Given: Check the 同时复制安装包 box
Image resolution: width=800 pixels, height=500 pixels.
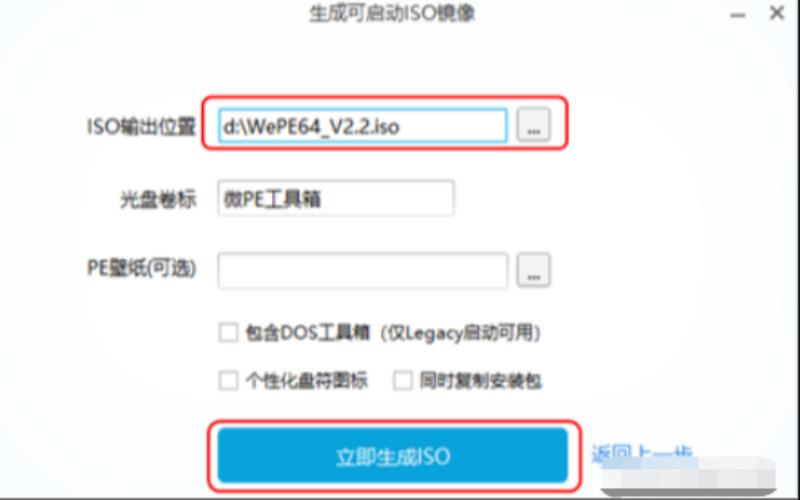Looking at the screenshot, I should pyautogui.click(x=403, y=381).
